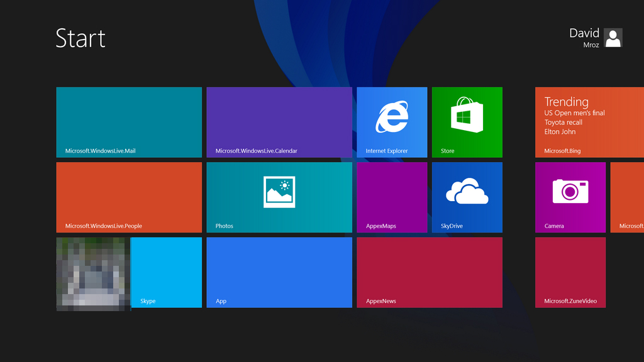Launch the Camera tile
Viewport: 644px width, 362px height.
point(570,197)
